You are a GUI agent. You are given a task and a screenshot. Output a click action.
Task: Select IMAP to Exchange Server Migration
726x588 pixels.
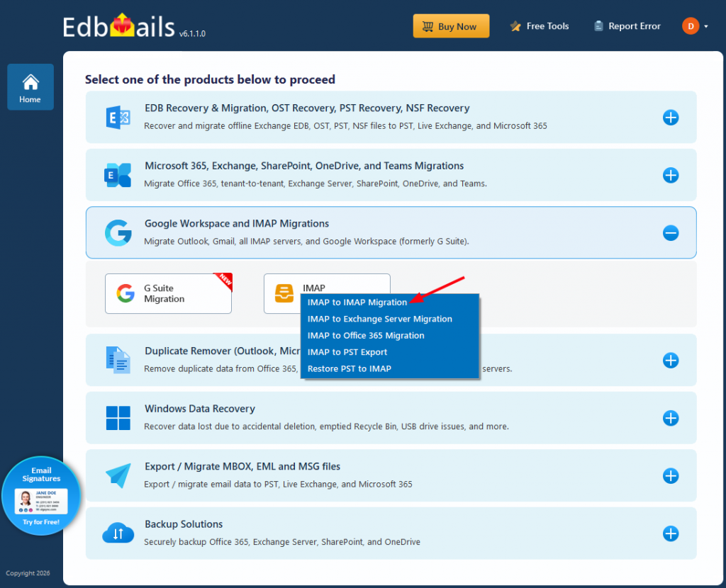(x=380, y=319)
